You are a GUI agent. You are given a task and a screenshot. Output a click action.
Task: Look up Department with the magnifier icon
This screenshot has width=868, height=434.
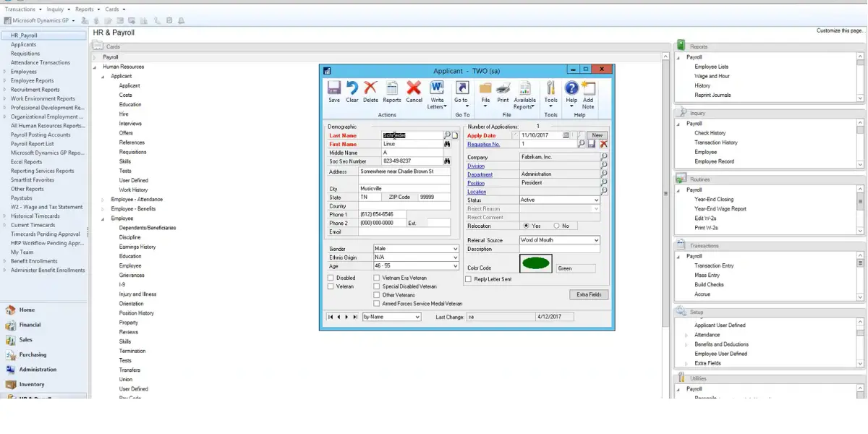[604, 174]
